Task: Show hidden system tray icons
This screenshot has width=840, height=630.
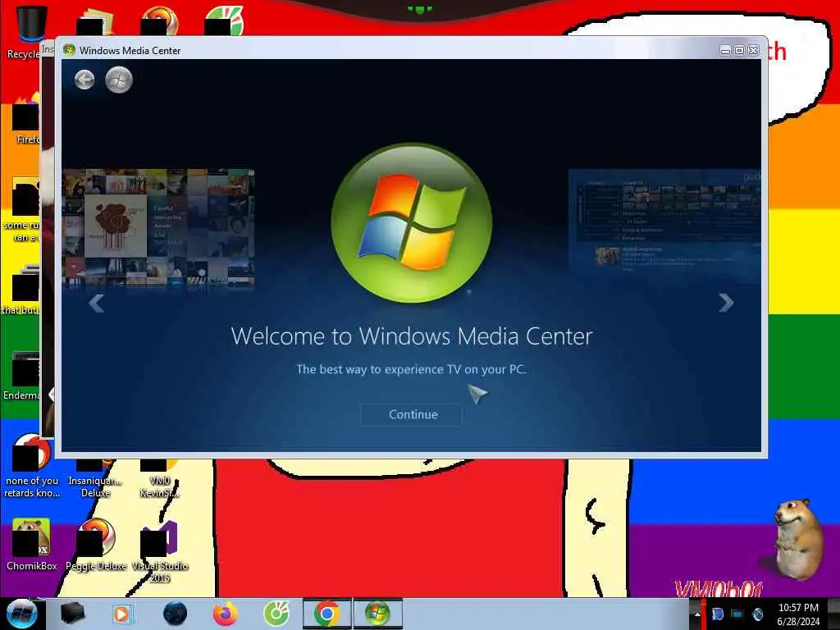Action: (696, 614)
